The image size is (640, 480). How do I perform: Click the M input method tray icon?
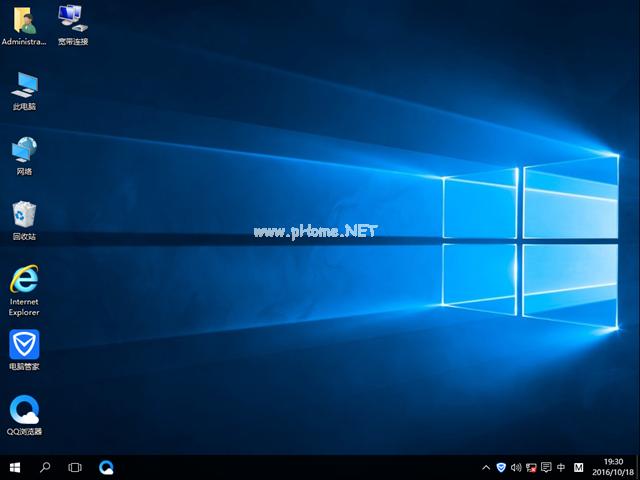pyautogui.click(x=578, y=467)
